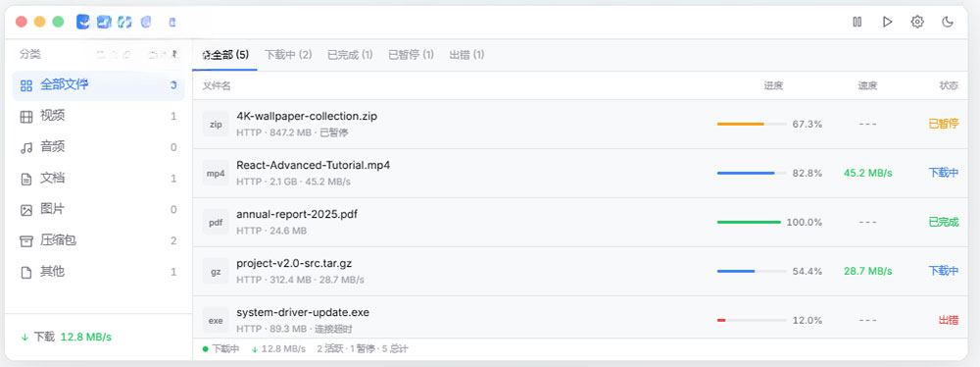Open the 压缩包 category

98,240
